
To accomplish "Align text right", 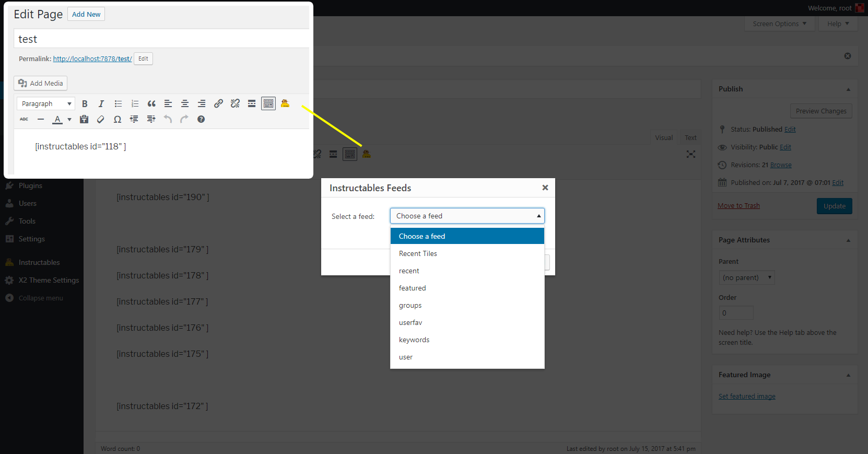I will tap(202, 103).
